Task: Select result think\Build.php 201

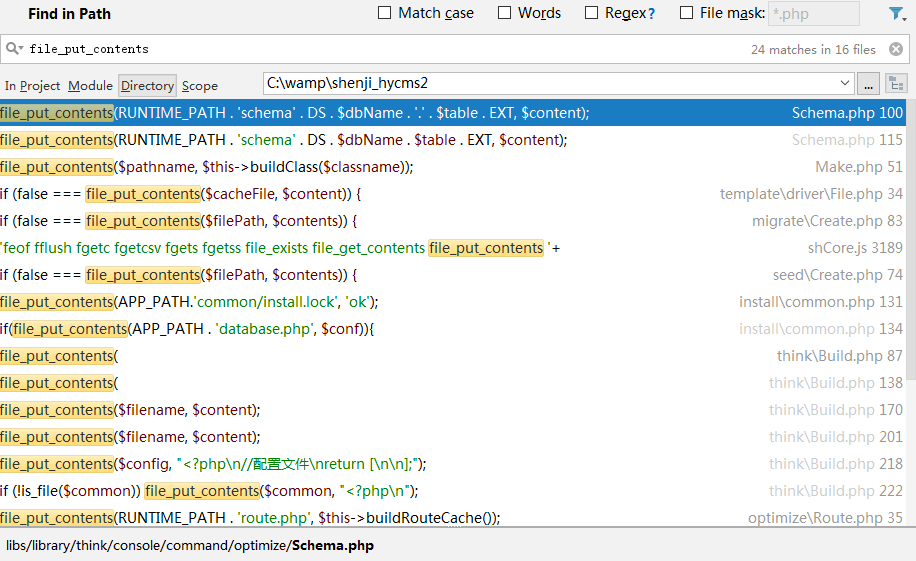Action: (453, 437)
